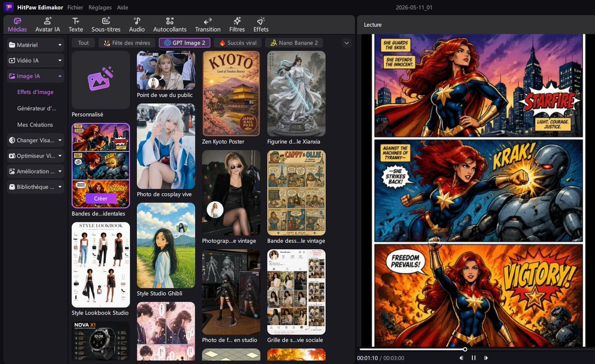Expand the filter categories dropdown arrow
Viewport: 595px width, 364px height.
tap(347, 43)
